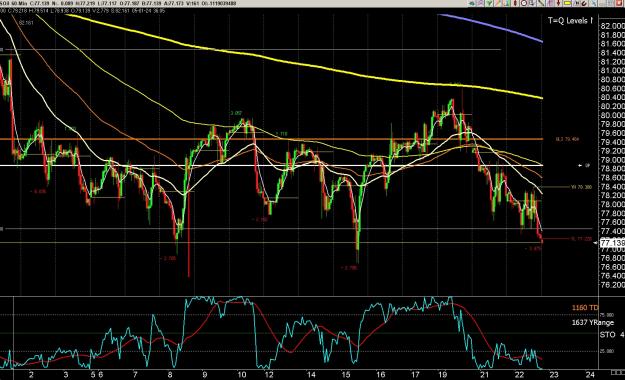Click date label 14 on time axis
The image size is (625, 380).
click(x=311, y=374)
